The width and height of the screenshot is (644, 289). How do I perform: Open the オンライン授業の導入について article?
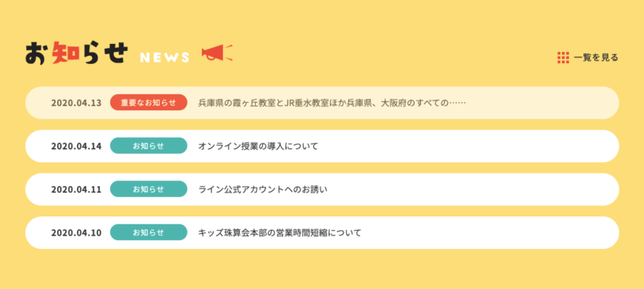258,146
